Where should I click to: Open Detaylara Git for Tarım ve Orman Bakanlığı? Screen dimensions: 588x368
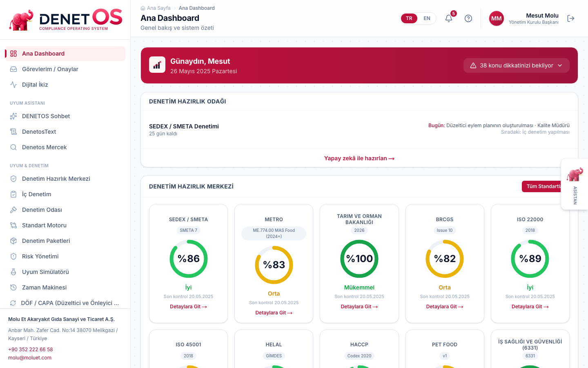359,307
